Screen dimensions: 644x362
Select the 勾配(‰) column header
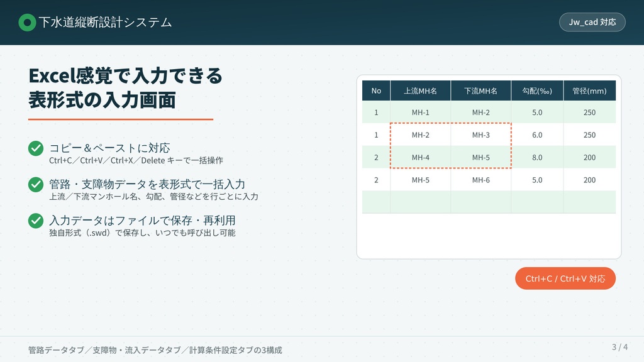point(537,90)
